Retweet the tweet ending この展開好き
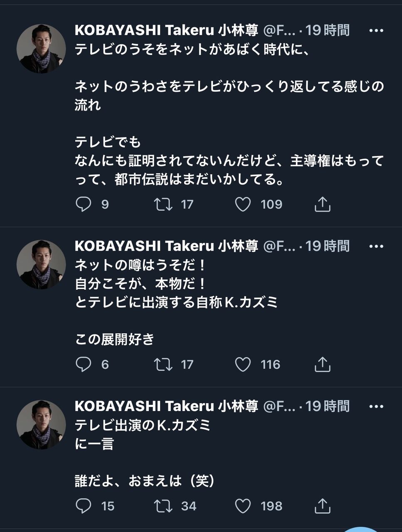 (163, 365)
